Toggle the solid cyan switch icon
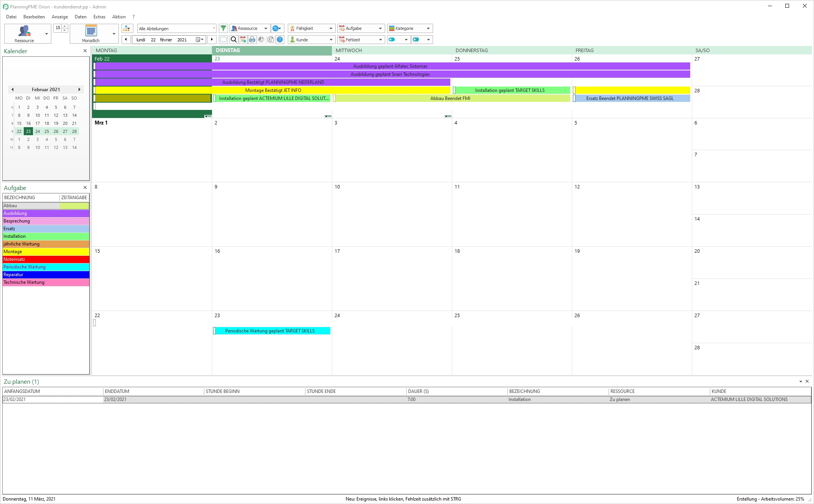 click(392, 39)
